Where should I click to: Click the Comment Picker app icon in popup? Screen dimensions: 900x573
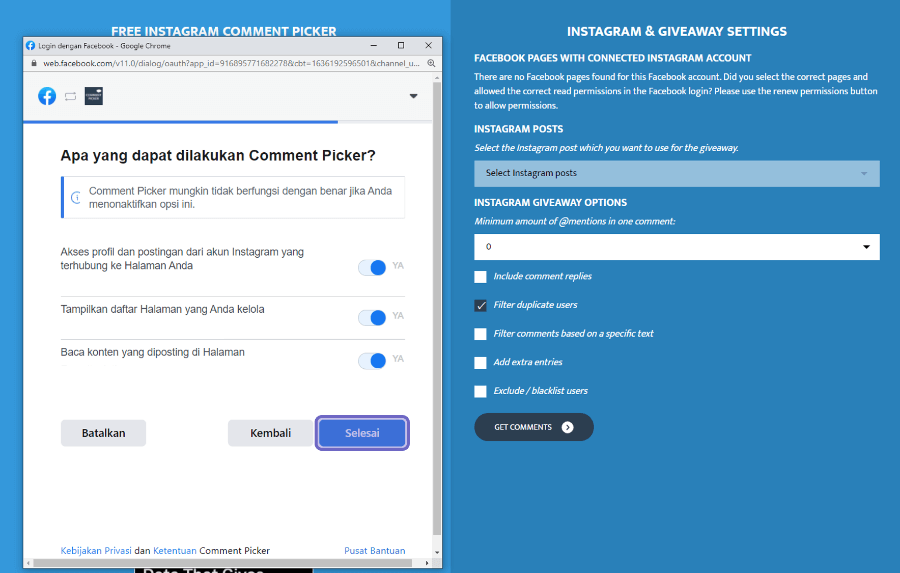pos(94,96)
